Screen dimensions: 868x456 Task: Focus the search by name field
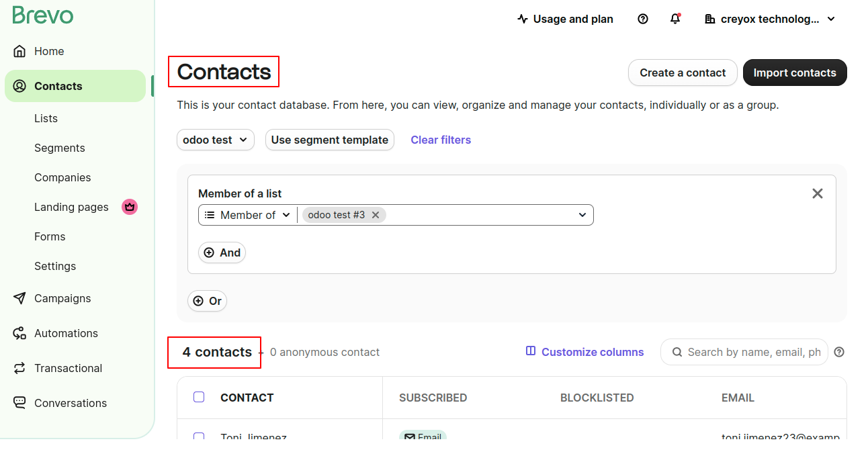click(x=752, y=352)
